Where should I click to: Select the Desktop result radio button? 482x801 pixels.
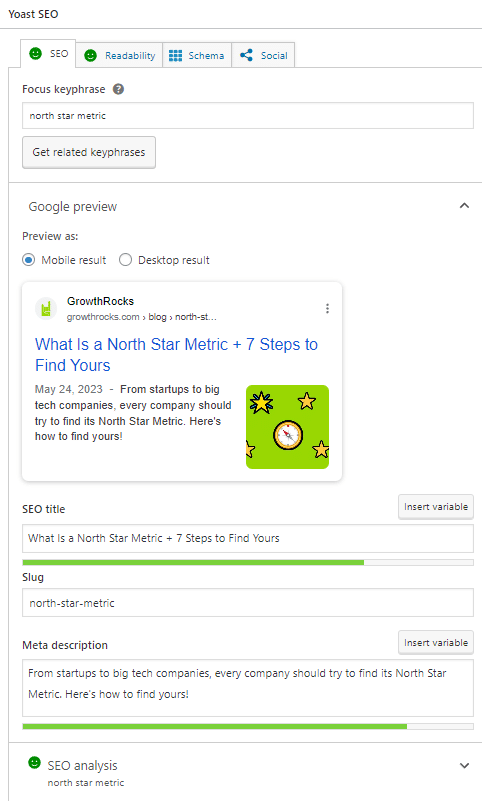(125, 260)
